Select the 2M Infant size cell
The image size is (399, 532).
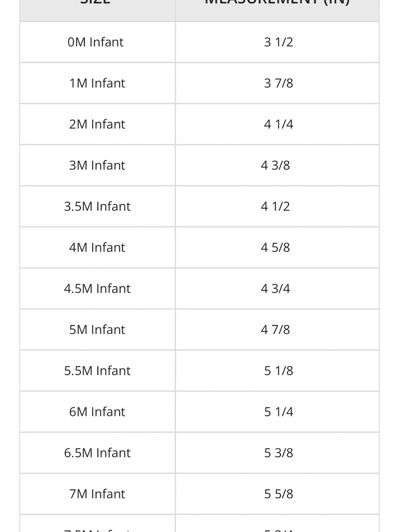pyautogui.click(x=97, y=124)
